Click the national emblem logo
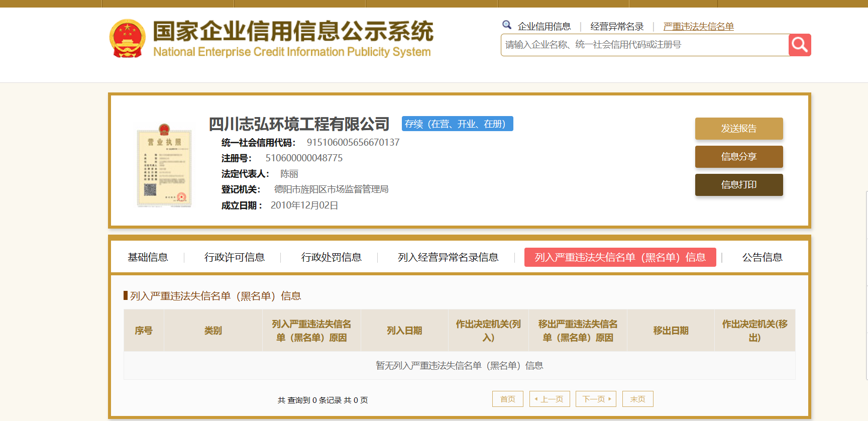This screenshot has height=421, width=868. point(128,39)
